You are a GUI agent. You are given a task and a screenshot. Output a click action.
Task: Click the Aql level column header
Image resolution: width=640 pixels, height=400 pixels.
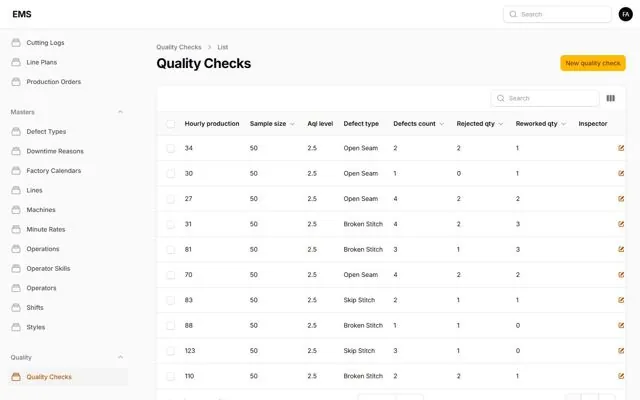(x=320, y=124)
